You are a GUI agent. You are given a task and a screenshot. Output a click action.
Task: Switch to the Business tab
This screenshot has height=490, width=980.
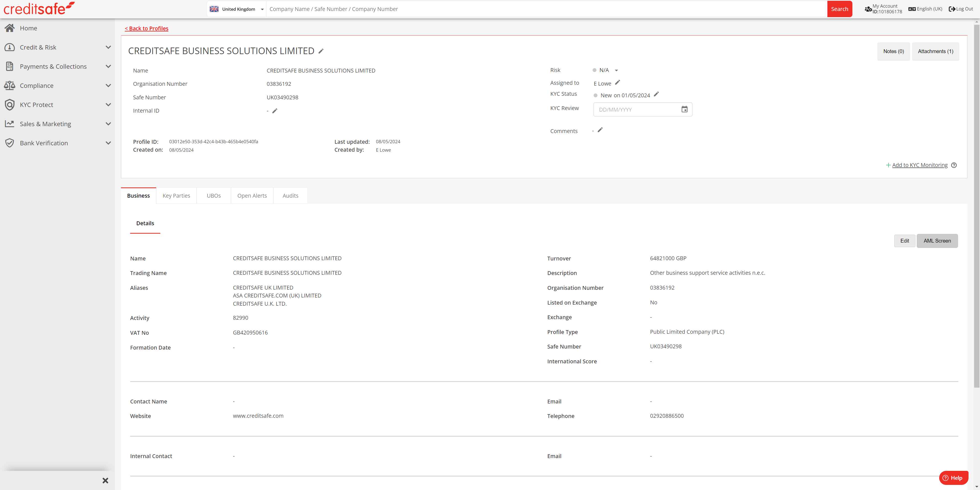tap(139, 196)
